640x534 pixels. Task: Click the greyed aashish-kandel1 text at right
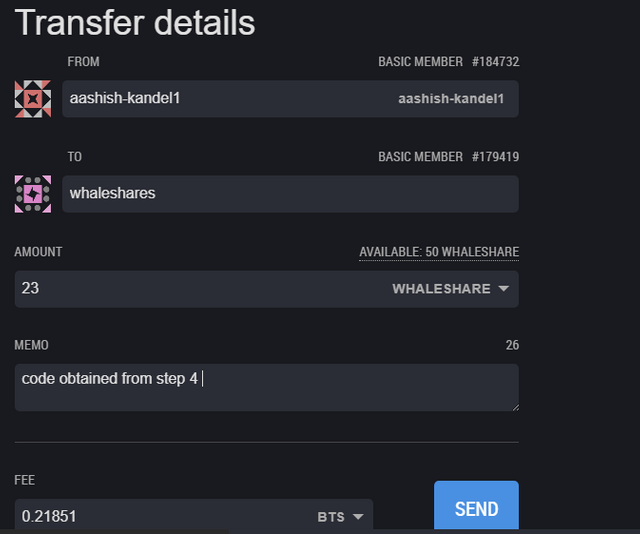point(451,99)
